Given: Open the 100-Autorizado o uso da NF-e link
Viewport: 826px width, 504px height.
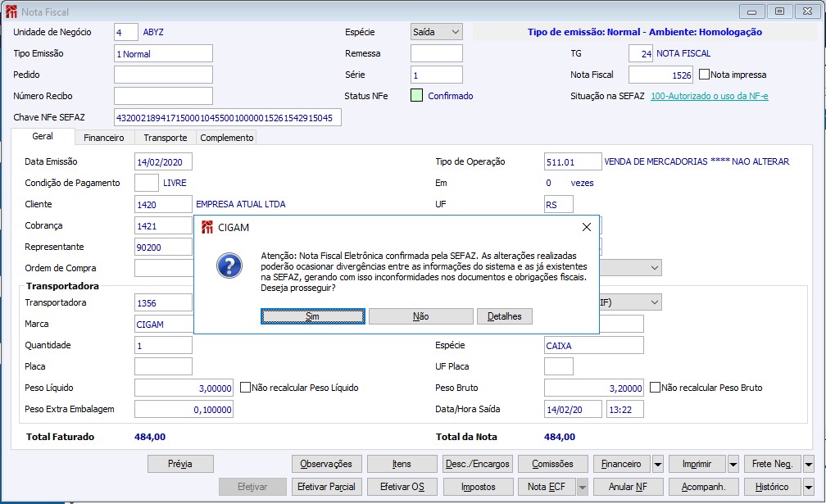Looking at the screenshot, I should click(x=710, y=96).
